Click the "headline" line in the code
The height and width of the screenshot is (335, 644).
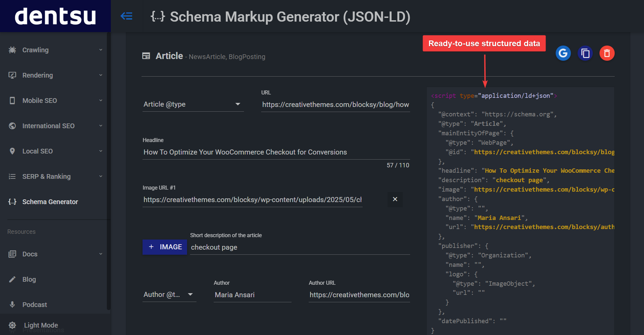click(x=526, y=171)
